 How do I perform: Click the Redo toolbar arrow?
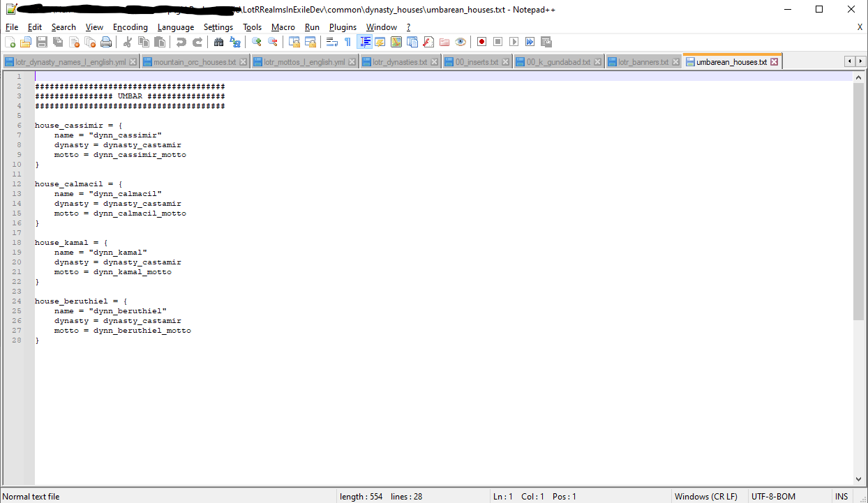tap(197, 42)
